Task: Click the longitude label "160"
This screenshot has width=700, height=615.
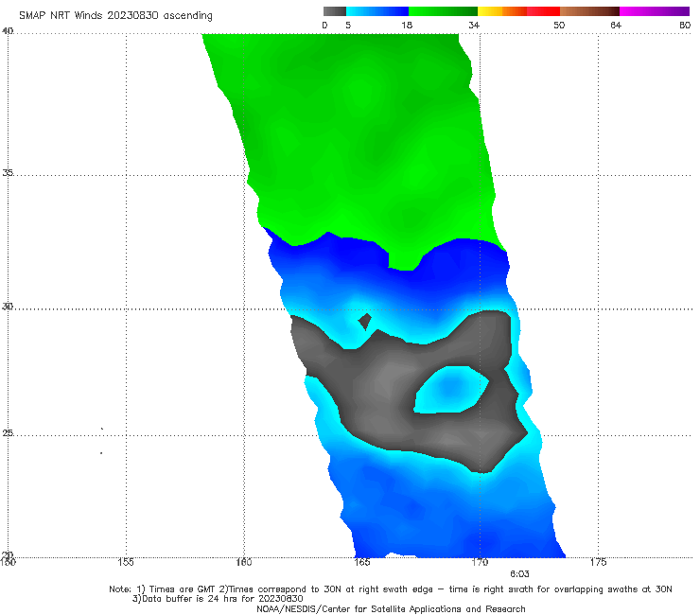Action: [244, 562]
